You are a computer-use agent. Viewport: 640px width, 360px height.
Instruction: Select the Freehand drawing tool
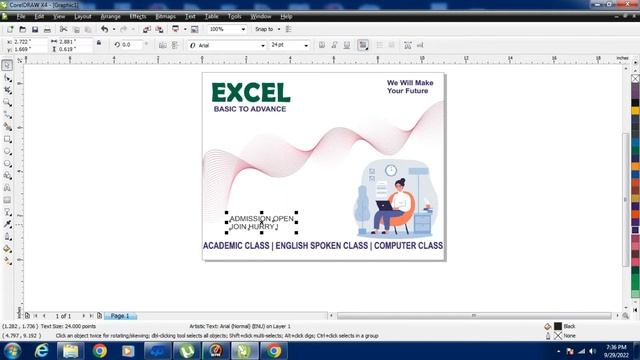coord(7,115)
